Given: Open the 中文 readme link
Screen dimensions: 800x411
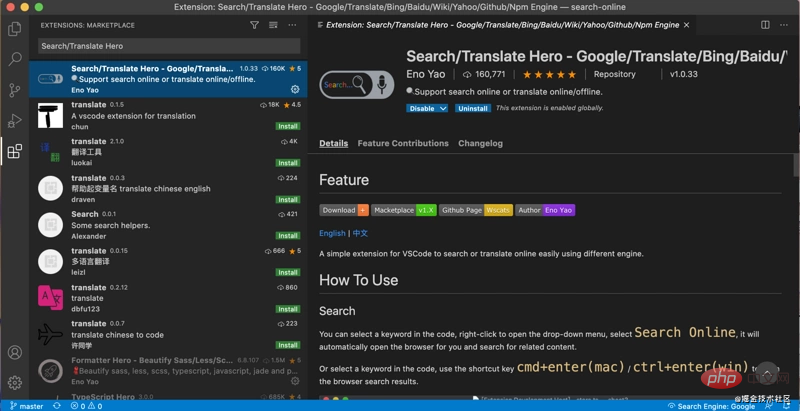Looking at the screenshot, I should 360,233.
